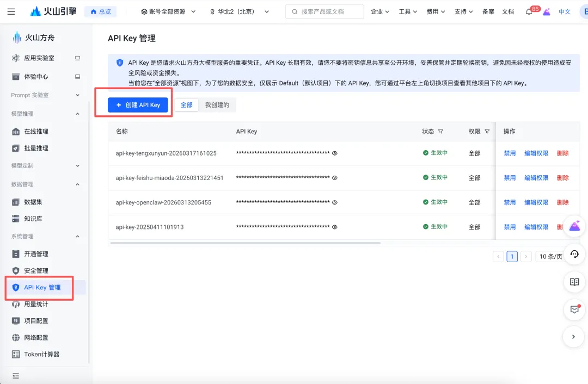Screen dimensions: 588x384
Task: Reveal API key for api-key-tengxunyun-20260317161025
Action: coord(335,153)
